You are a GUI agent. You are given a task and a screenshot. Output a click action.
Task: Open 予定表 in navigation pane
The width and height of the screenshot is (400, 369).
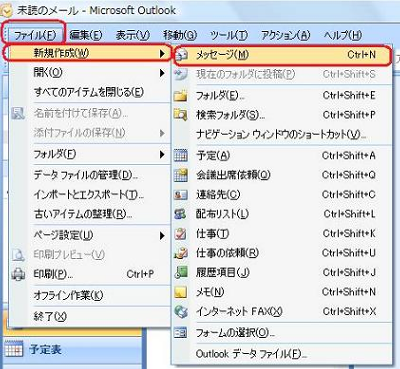click(x=45, y=349)
